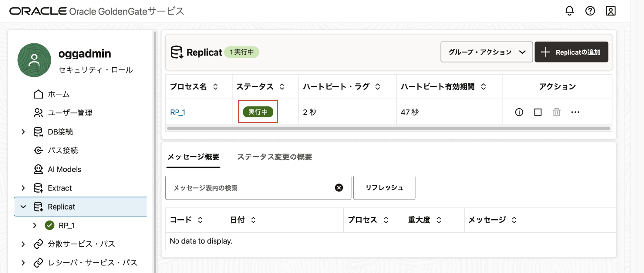Expand the DB接続 tree node

tap(23, 132)
